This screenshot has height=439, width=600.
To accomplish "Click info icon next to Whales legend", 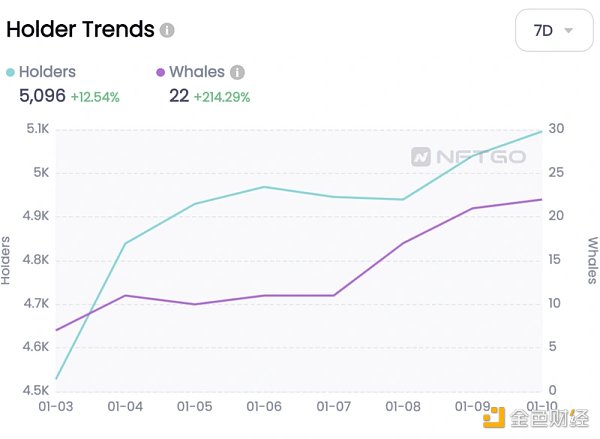I will tap(238, 73).
